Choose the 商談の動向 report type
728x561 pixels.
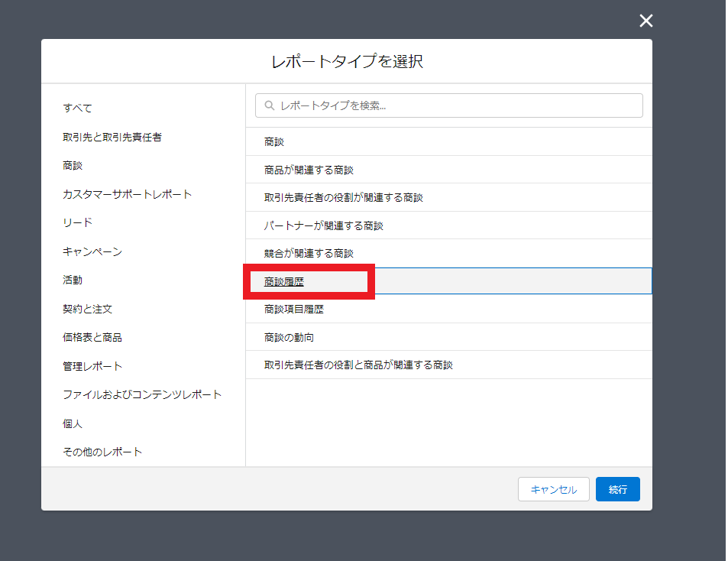click(x=449, y=337)
